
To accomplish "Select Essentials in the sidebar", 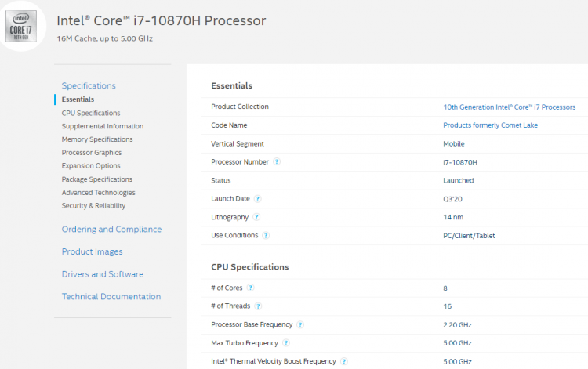I will click(78, 99).
